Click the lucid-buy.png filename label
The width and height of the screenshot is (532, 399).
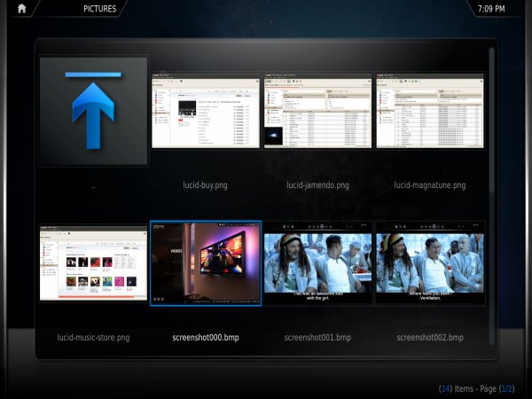click(x=205, y=185)
